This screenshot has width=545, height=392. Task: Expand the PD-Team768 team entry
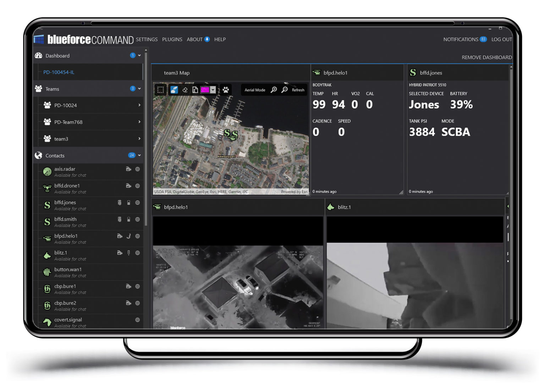pos(139,122)
